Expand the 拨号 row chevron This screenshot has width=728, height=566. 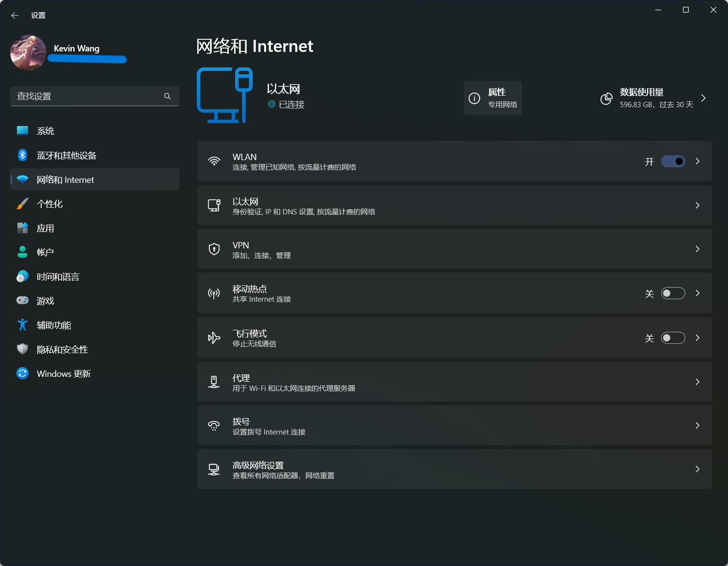point(697,425)
